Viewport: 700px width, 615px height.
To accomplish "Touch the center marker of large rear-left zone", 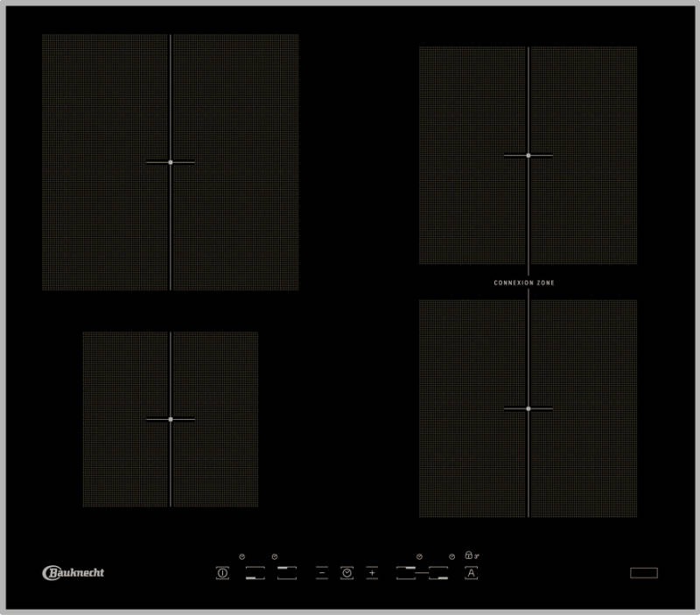I will pyautogui.click(x=171, y=163).
